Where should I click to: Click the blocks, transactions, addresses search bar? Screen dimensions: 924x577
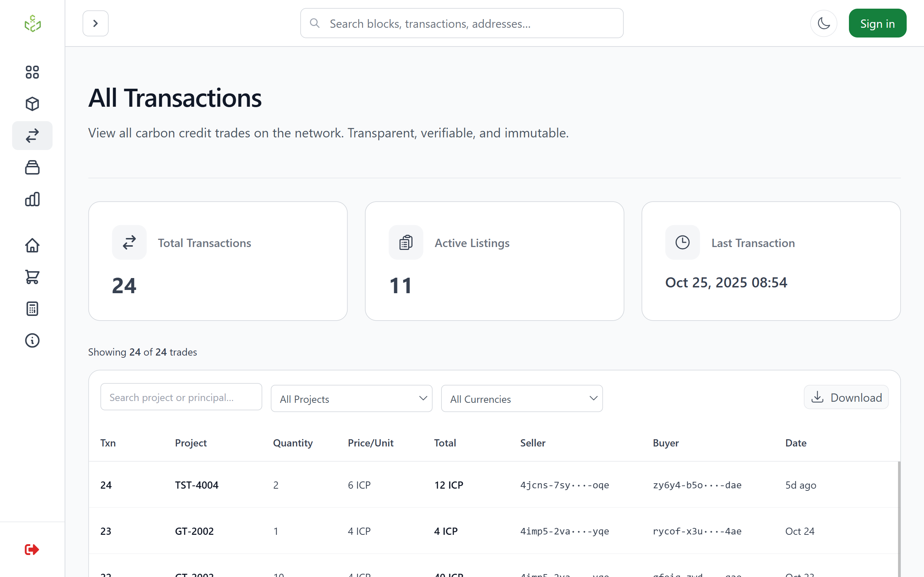(462, 24)
